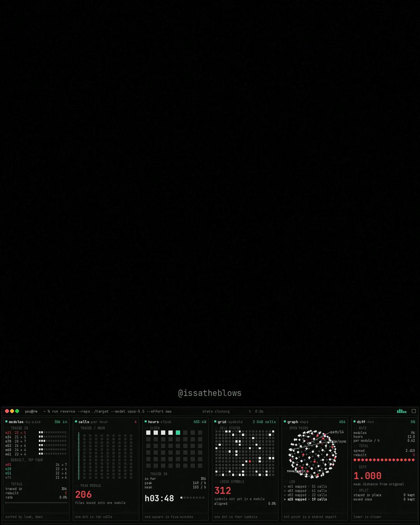420x525 pixels.
Task: Click the green bar-chart icon in the top bar
Action: pyautogui.click(x=402, y=411)
